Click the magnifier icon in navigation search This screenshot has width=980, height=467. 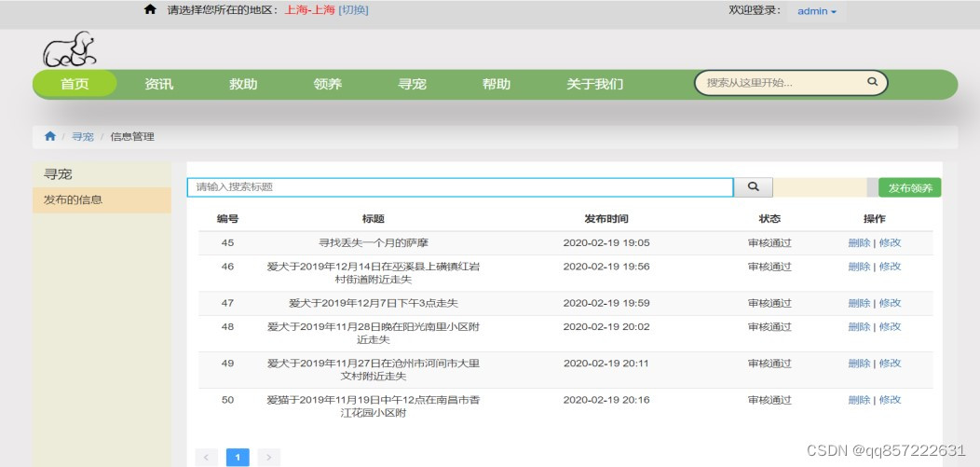click(x=873, y=82)
